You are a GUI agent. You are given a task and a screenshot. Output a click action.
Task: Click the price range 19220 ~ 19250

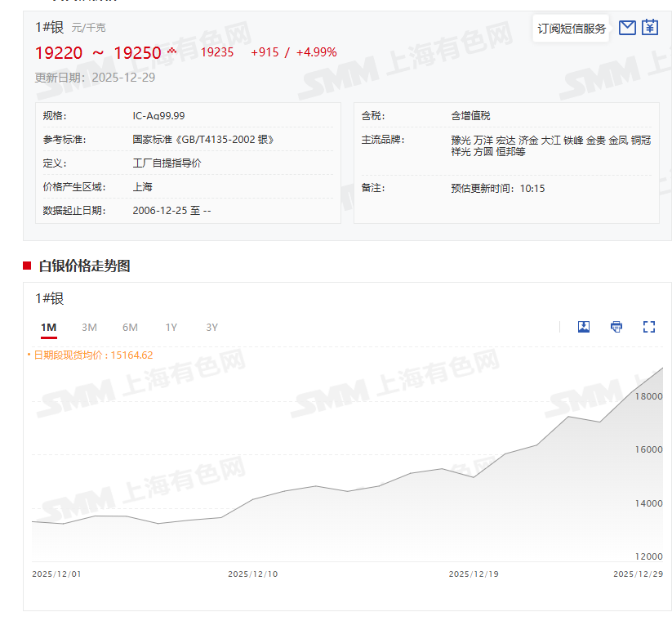[98, 53]
